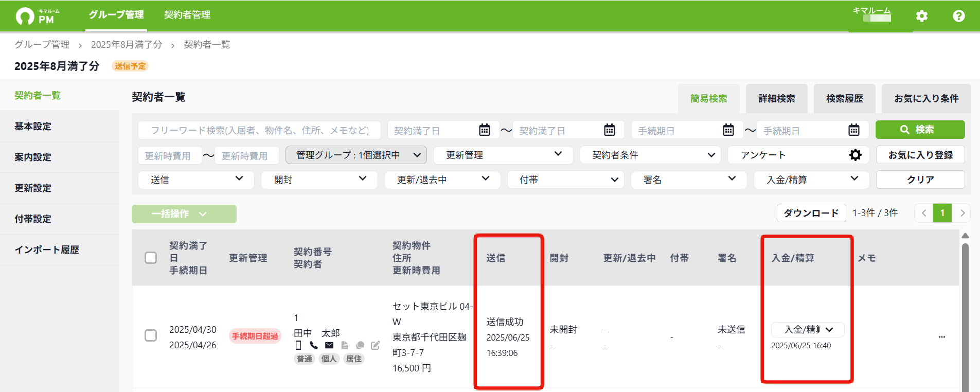This screenshot has height=392, width=980.
Task: Open the 開封 filter dropdown
Action: point(319,180)
